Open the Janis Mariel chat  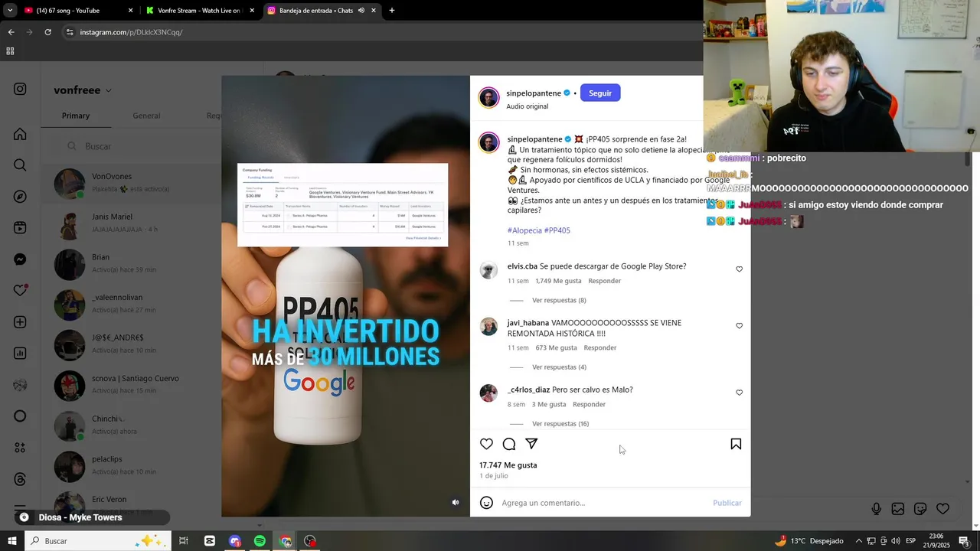(132, 223)
